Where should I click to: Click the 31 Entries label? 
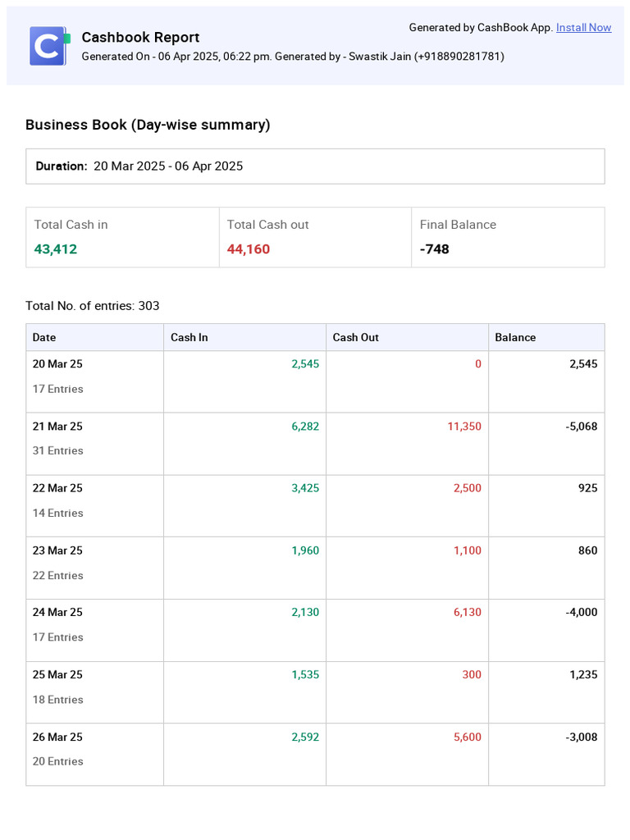pyautogui.click(x=58, y=450)
